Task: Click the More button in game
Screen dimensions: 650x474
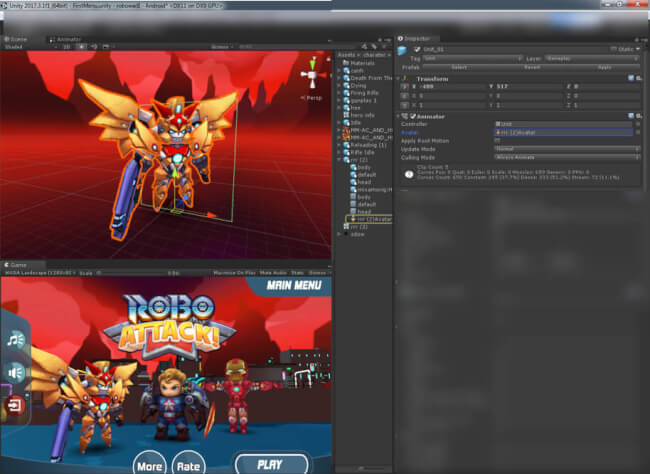Action: click(x=149, y=465)
